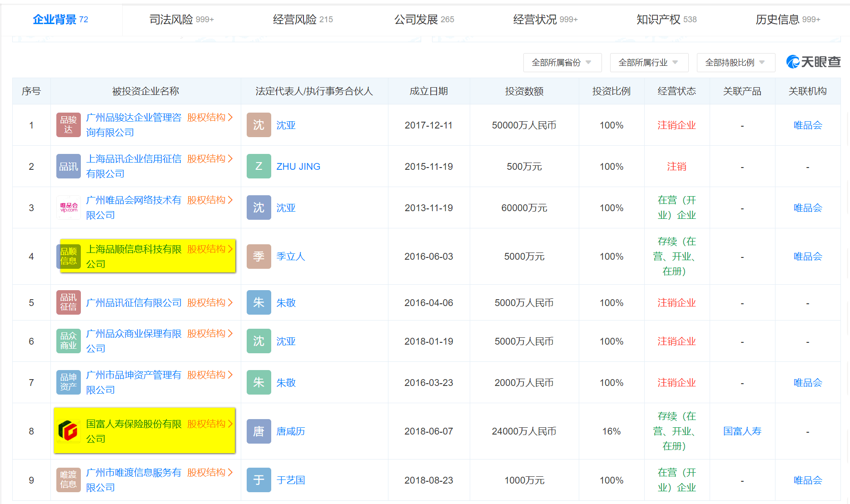This screenshot has height=504, width=850.
Task: Expand 股权结构 for 国富人寿保险股份
Action: click(x=210, y=424)
